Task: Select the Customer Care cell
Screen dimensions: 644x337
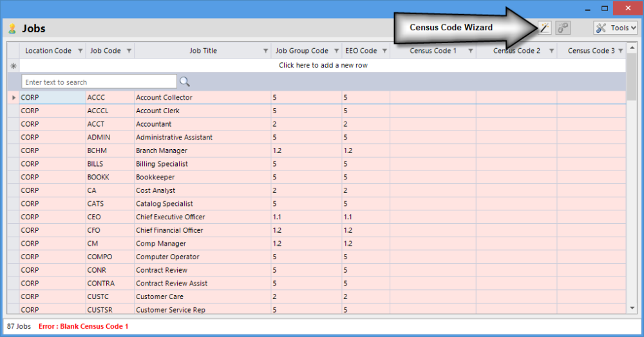Action: click(202, 296)
